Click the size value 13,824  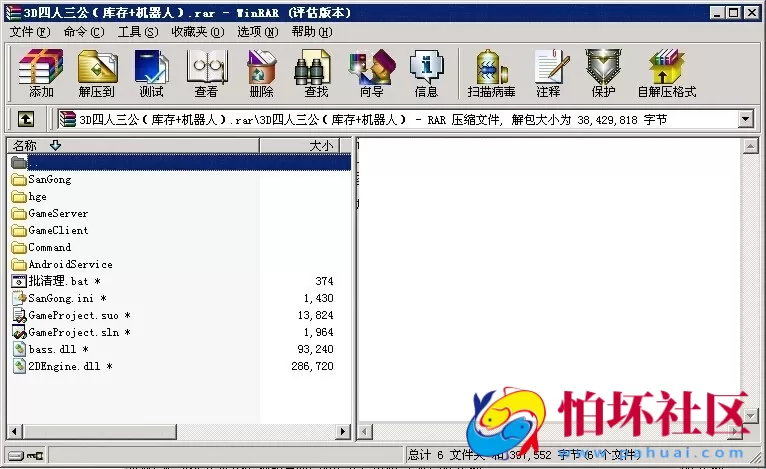(x=316, y=315)
